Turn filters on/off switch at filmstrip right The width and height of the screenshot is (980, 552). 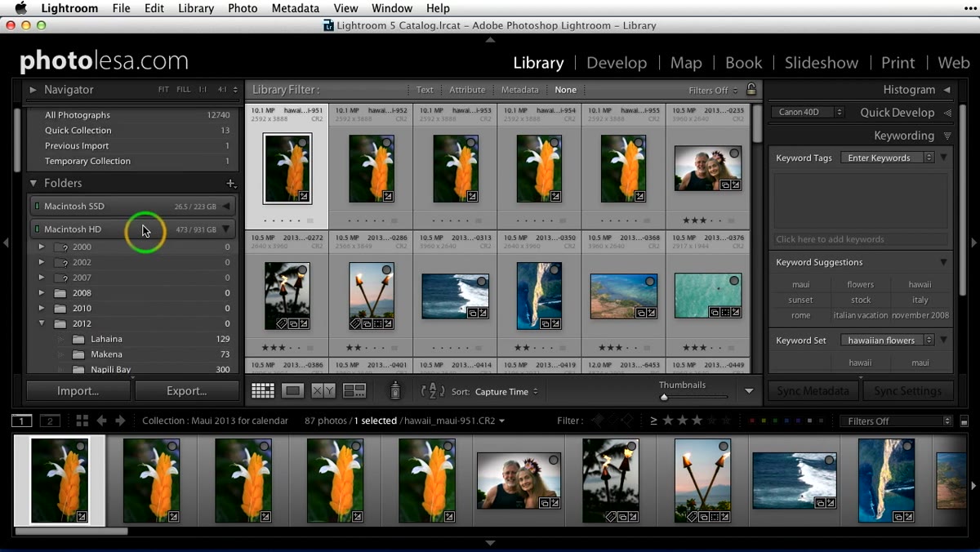point(964,421)
